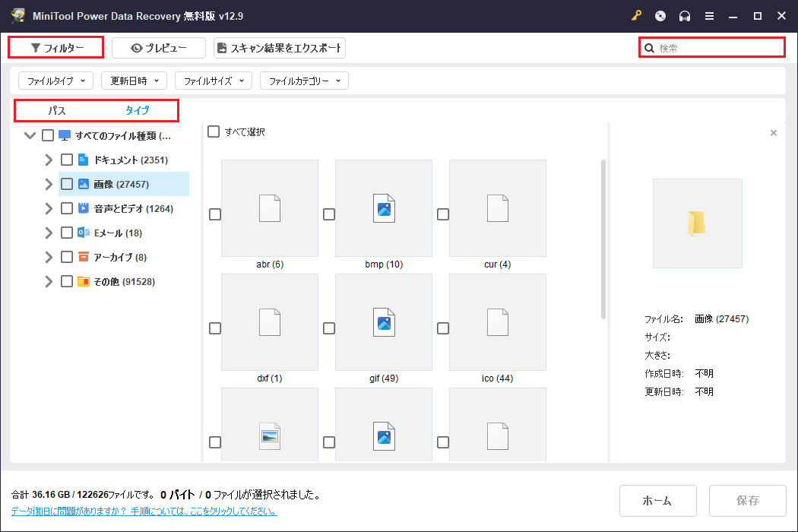
Task: Click the プレビュー button
Action: coord(159,48)
